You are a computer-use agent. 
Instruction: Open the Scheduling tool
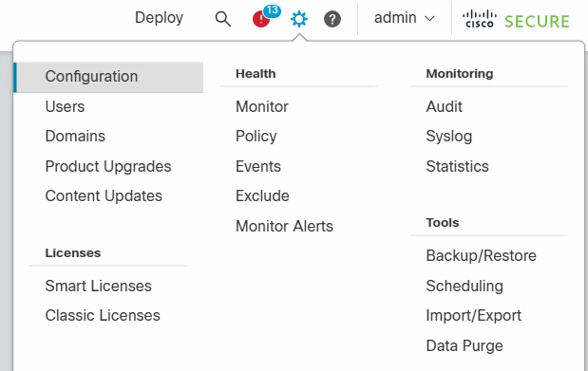point(465,287)
